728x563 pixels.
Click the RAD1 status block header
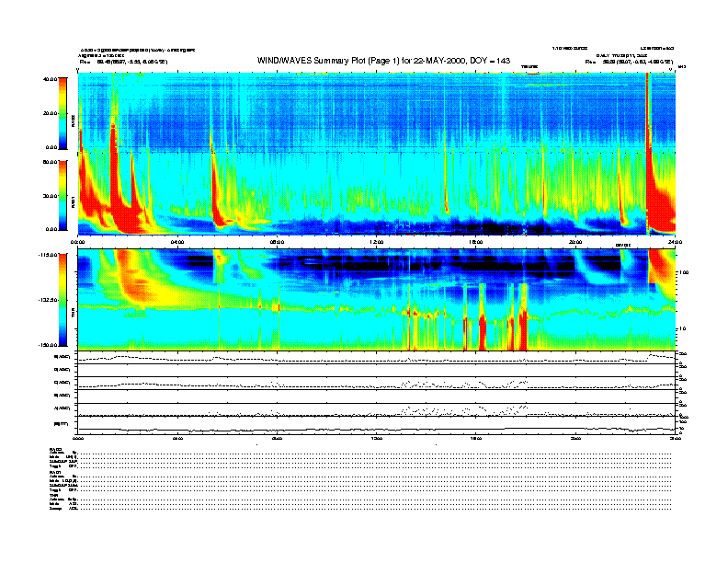(55, 472)
